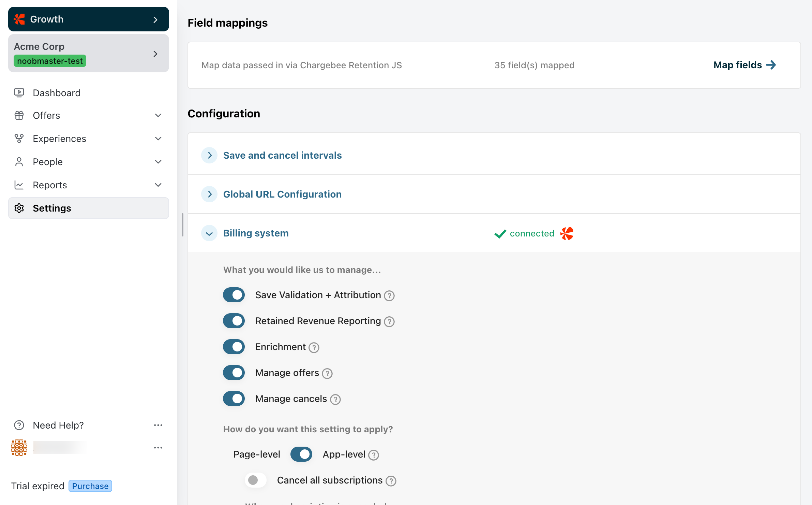This screenshot has width=812, height=505.
Task: Click the Purchase button
Action: click(x=90, y=486)
